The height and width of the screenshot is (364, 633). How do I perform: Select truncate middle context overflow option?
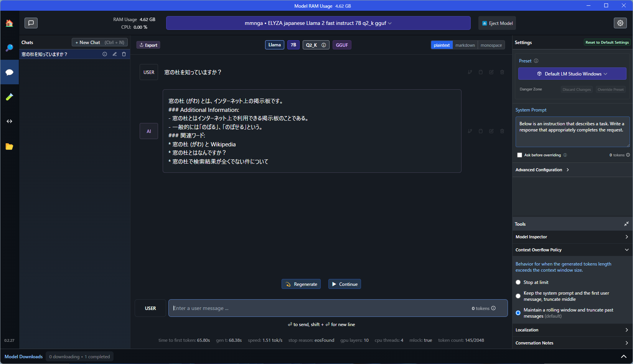[518, 296]
